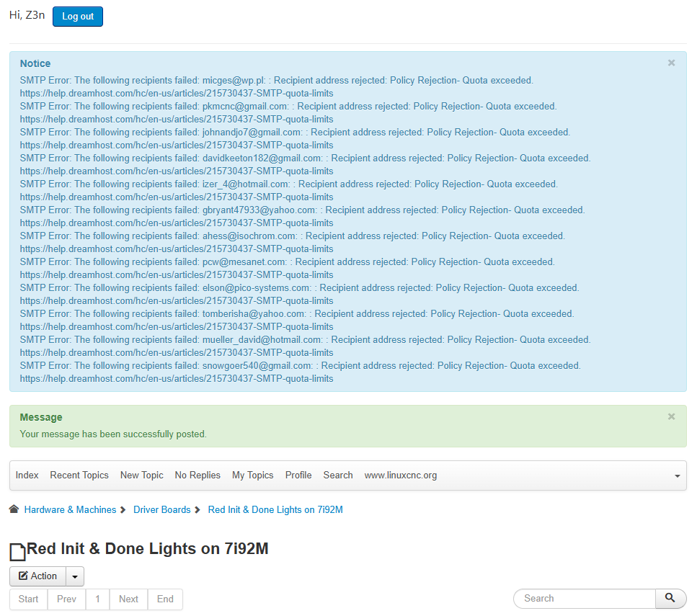697x616 pixels.
Task: Click the magnifier search button
Action: click(x=670, y=598)
